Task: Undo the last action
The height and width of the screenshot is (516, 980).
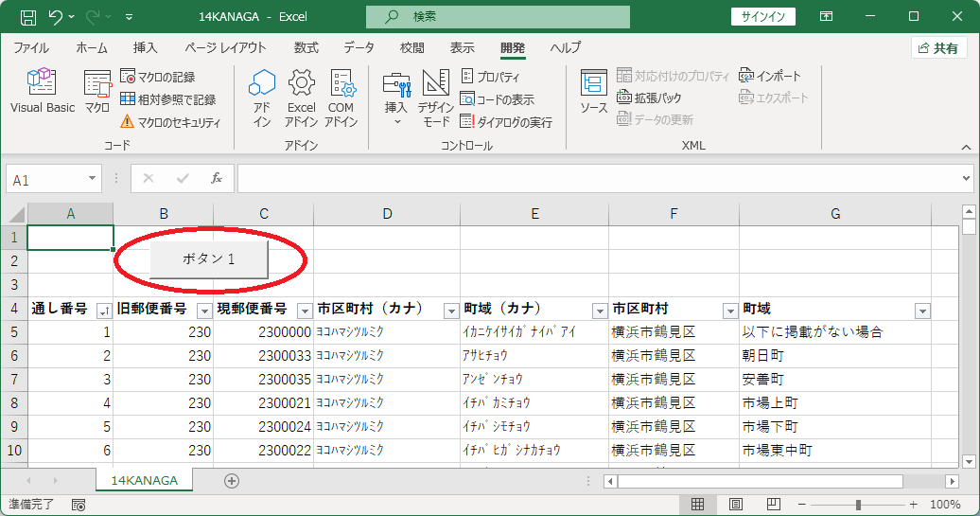Action: [56, 17]
